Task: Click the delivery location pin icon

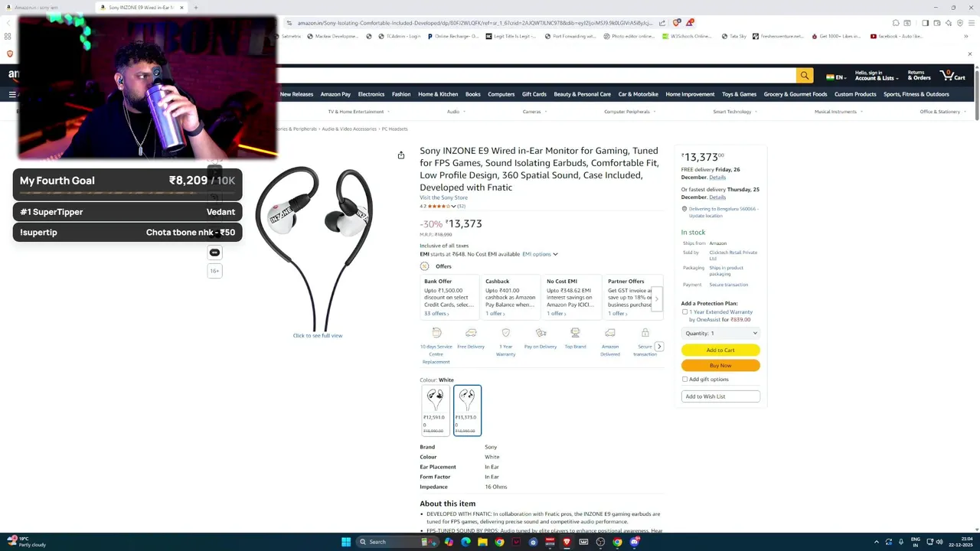Action: click(684, 209)
